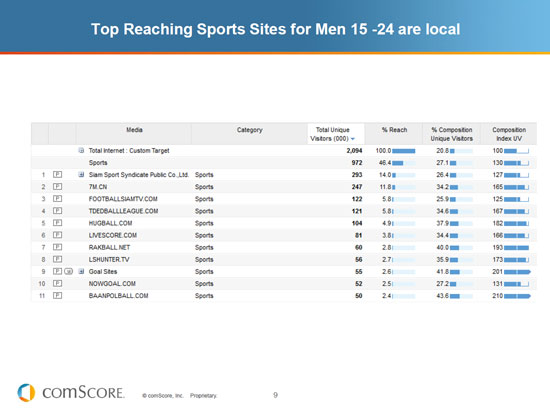550x408 pixels.
Task: Expand the Goal Sites entry
Action: pyautogui.click(x=81, y=271)
